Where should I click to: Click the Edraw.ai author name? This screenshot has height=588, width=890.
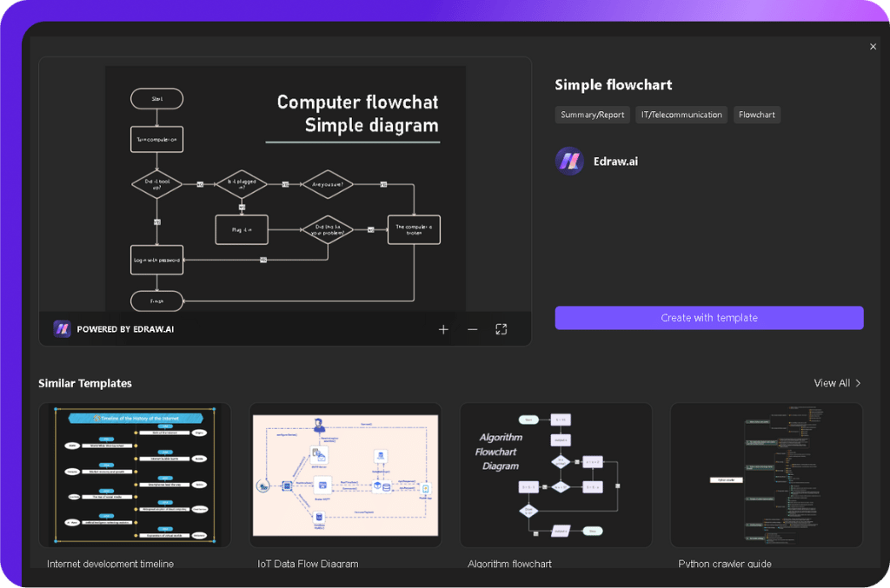[x=616, y=161]
